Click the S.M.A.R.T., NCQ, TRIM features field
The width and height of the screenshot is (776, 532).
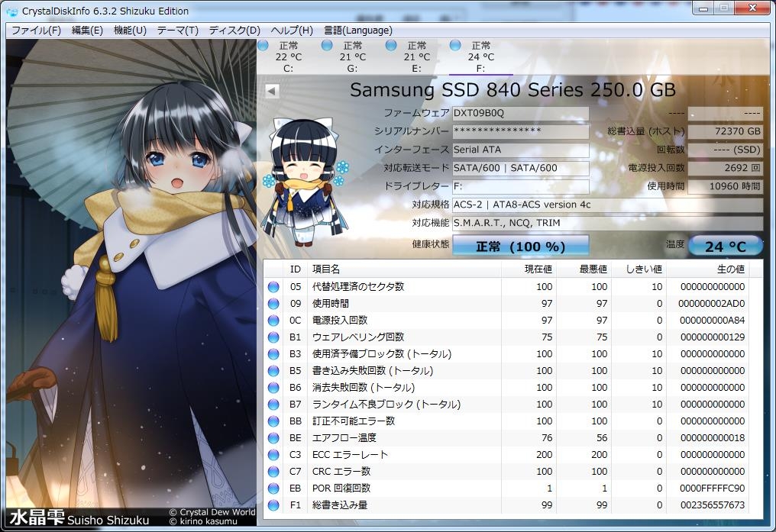[x=607, y=223]
